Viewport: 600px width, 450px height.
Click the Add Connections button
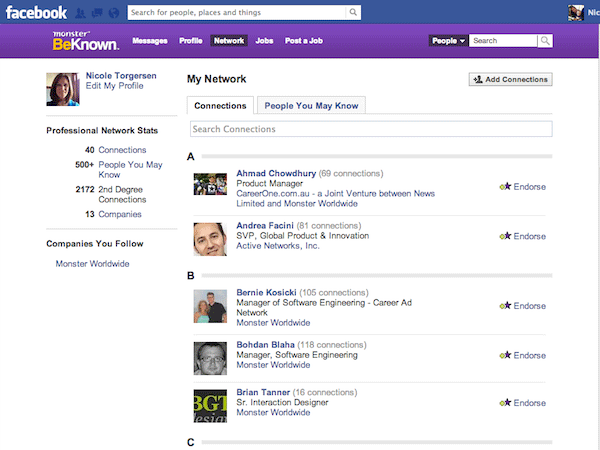click(x=510, y=79)
